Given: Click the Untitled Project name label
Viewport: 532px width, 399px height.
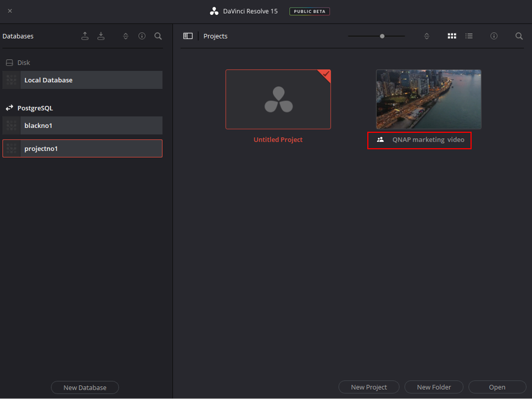Looking at the screenshot, I should click(278, 140).
